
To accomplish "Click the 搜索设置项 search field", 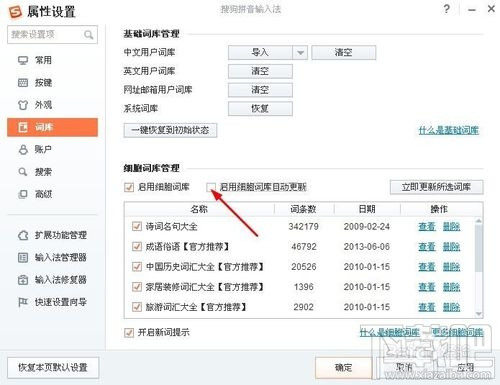I will coord(52,35).
